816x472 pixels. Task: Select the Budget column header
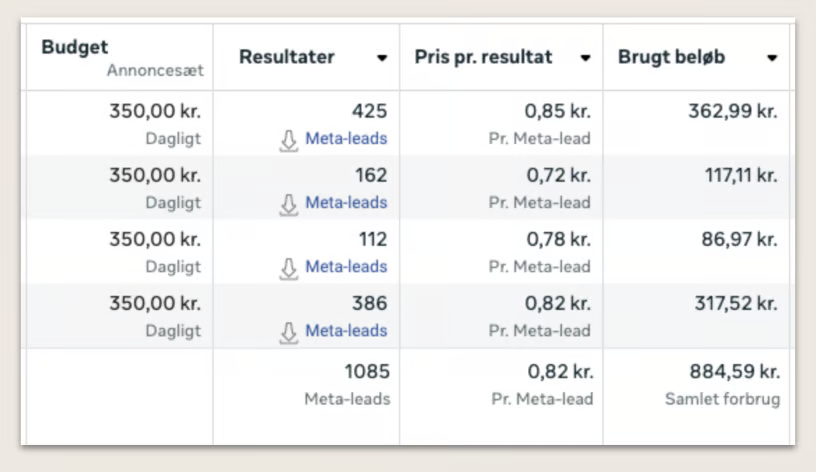[75, 48]
